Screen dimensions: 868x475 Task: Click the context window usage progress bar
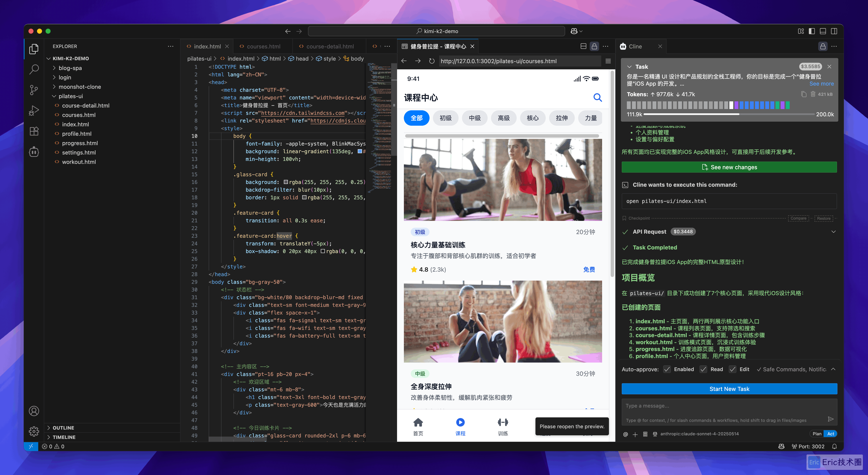729,114
